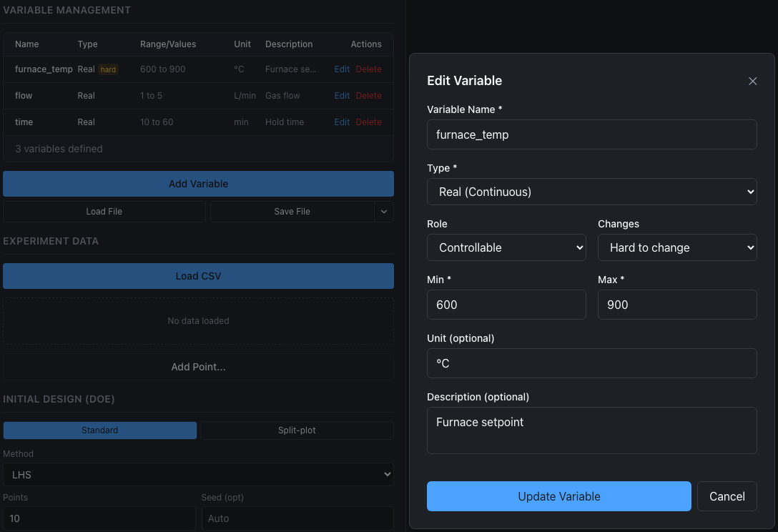
Task: Click the Type column header
Action: [x=87, y=44]
